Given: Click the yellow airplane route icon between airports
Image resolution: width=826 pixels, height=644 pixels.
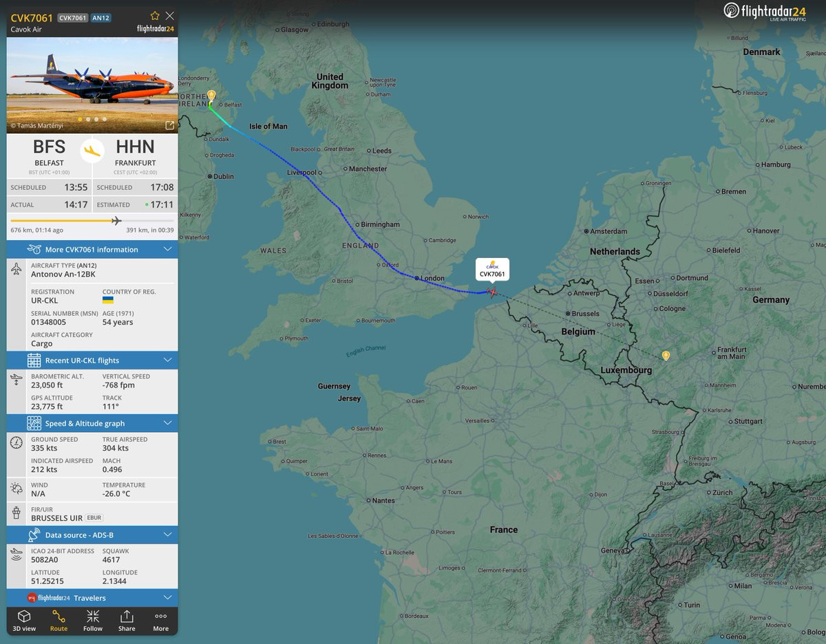Looking at the screenshot, I should 92,151.
